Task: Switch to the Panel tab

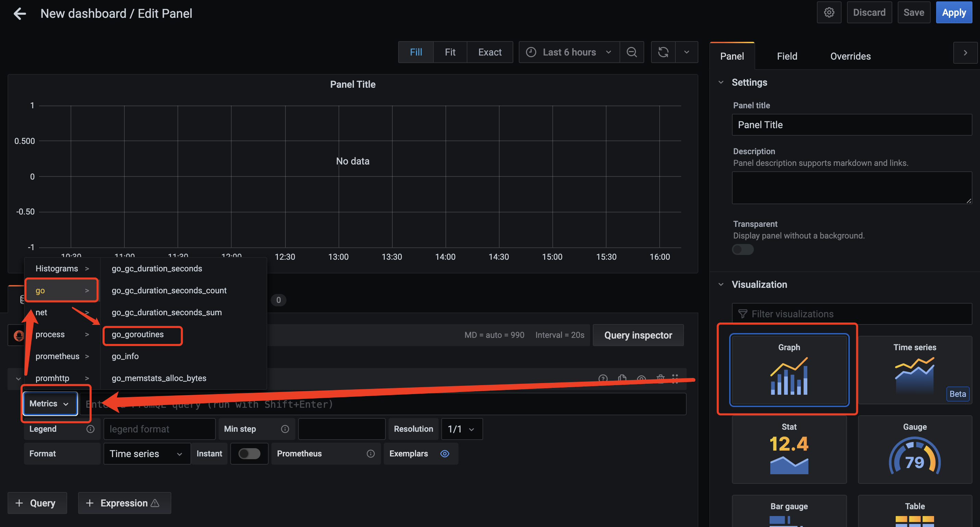Action: pos(732,56)
